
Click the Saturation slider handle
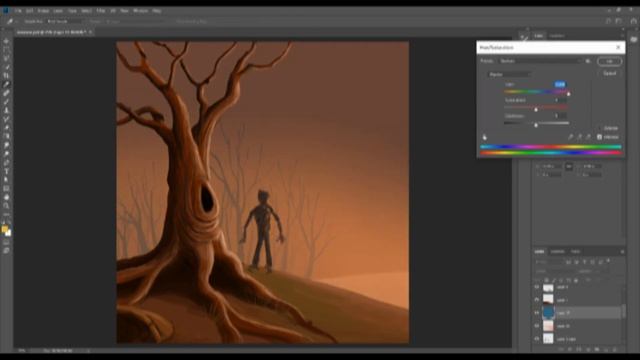(536, 109)
